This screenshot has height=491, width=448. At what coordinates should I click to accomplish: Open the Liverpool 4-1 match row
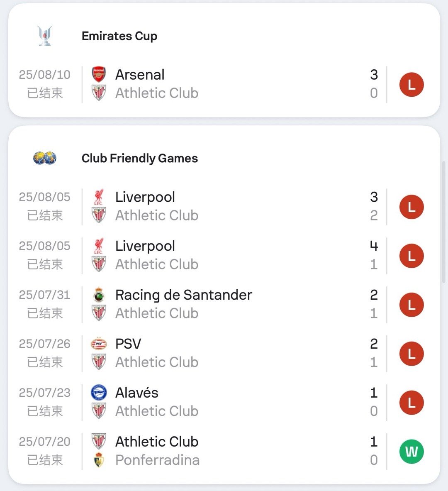click(224, 256)
